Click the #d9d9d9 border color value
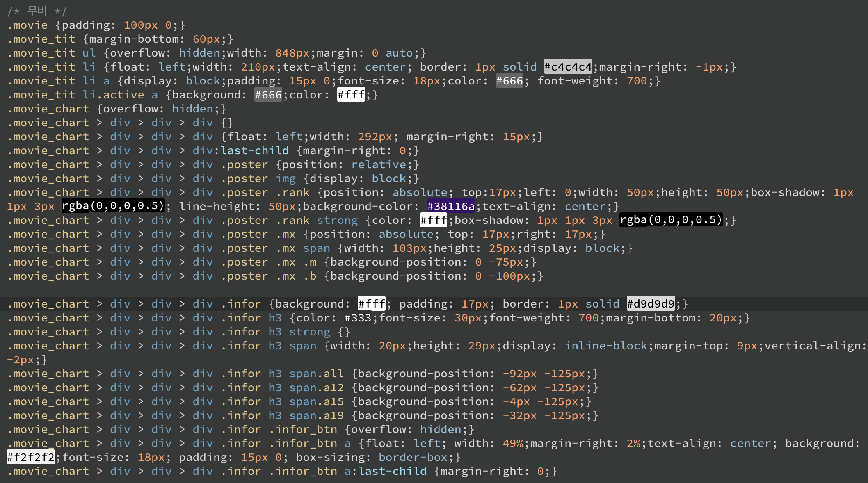 (651, 304)
